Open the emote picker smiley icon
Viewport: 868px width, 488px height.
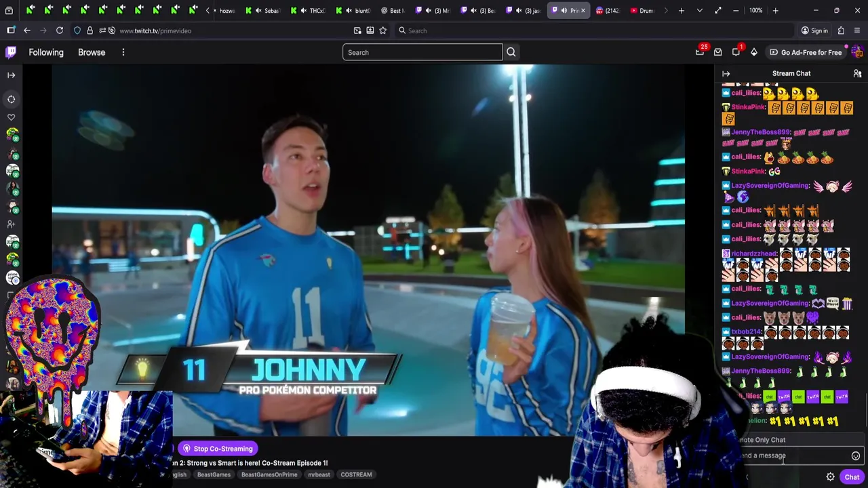click(x=856, y=456)
